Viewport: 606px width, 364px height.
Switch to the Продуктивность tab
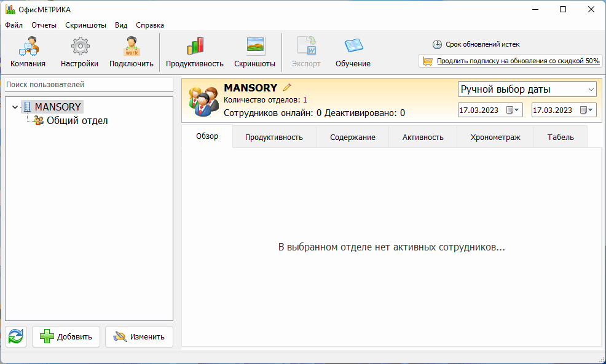tap(274, 137)
